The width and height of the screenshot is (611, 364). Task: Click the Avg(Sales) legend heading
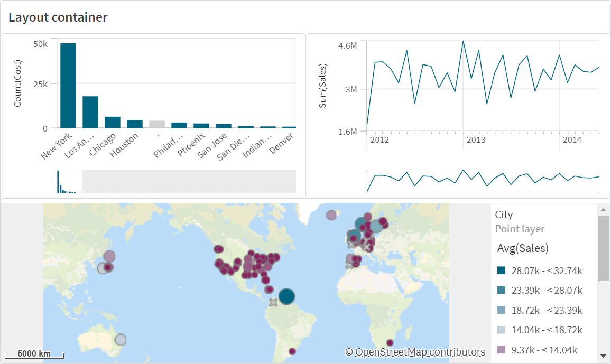[524, 248]
